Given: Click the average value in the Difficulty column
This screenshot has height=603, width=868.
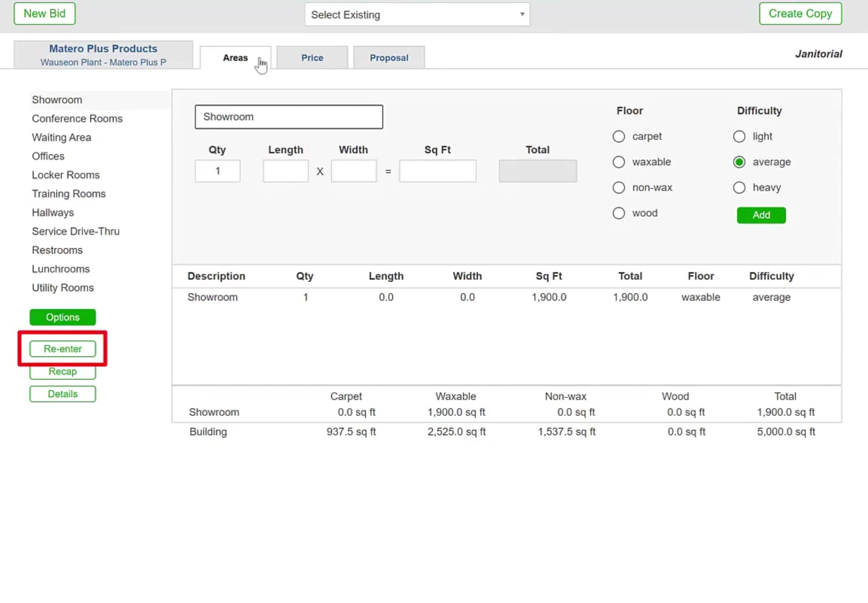Looking at the screenshot, I should click(x=771, y=297).
